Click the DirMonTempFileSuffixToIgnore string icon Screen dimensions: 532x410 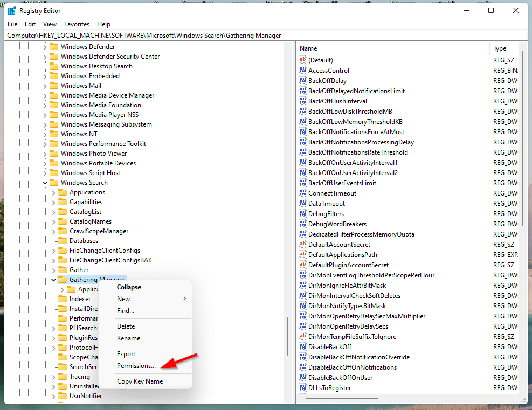(302, 336)
